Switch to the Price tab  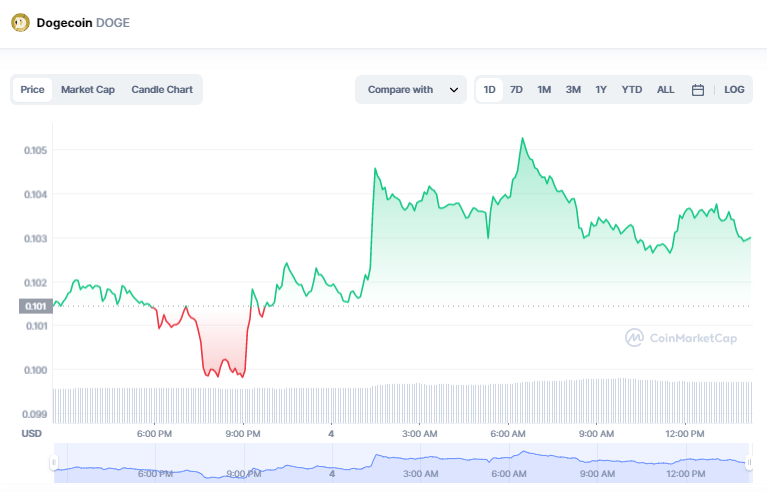coord(32,89)
